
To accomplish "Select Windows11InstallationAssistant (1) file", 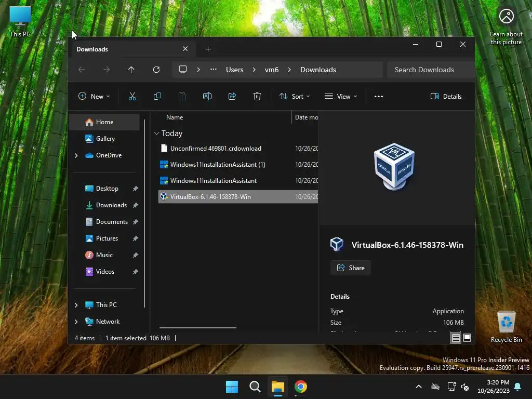I will [238, 165].
